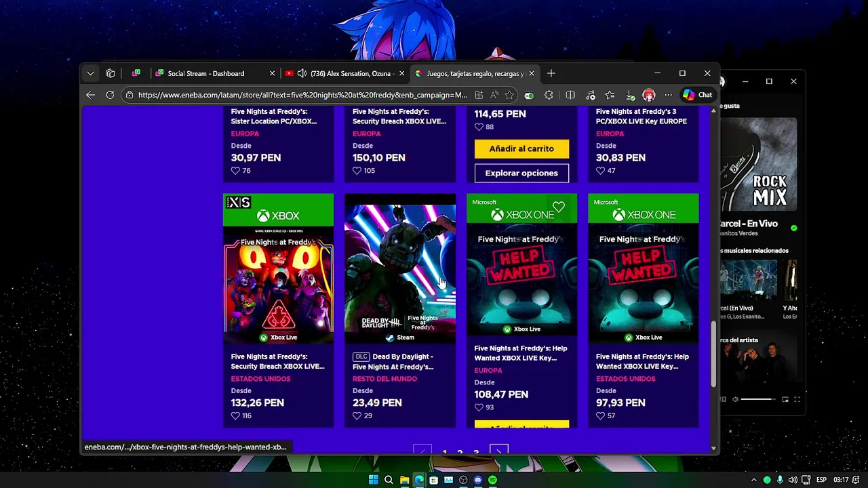This screenshot has width=868, height=488.
Task: Open Security Breach XBOX LIVE Estados Unidos title
Action: [278, 361]
